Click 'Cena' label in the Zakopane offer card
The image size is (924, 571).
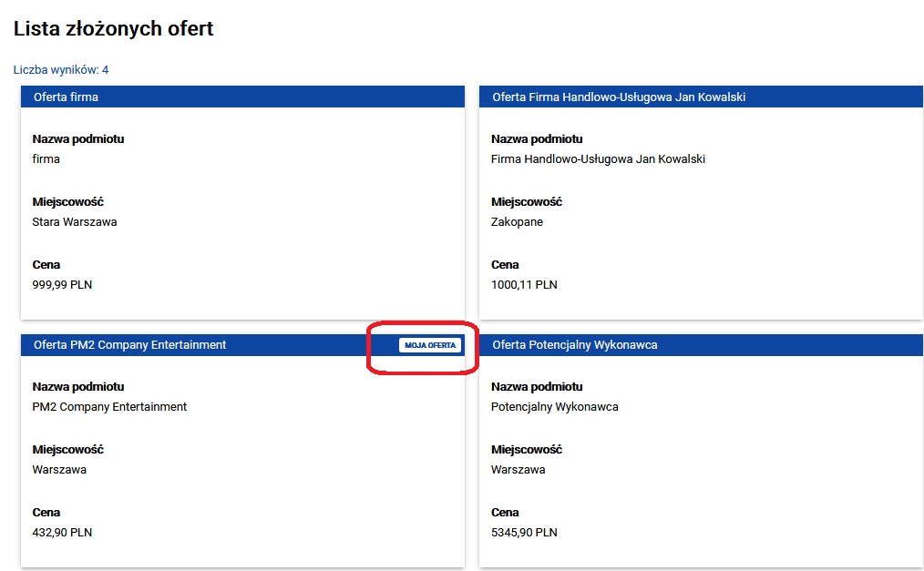coord(505,265)
